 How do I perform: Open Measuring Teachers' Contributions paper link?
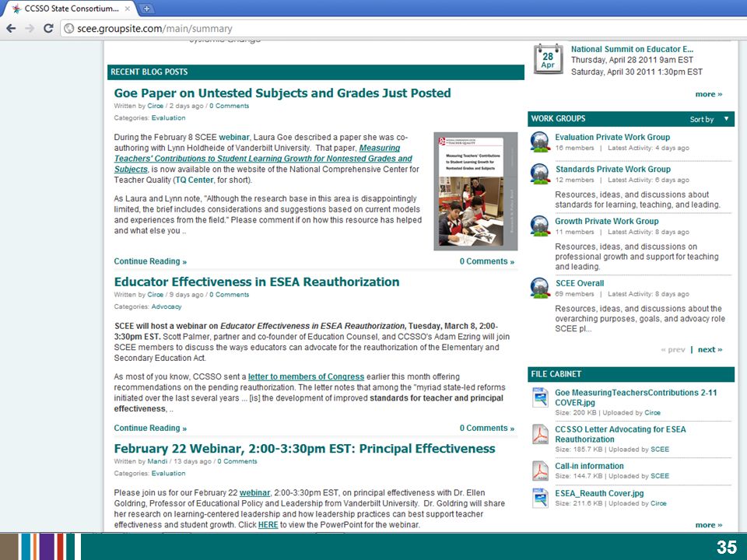[x=263, y=159]
